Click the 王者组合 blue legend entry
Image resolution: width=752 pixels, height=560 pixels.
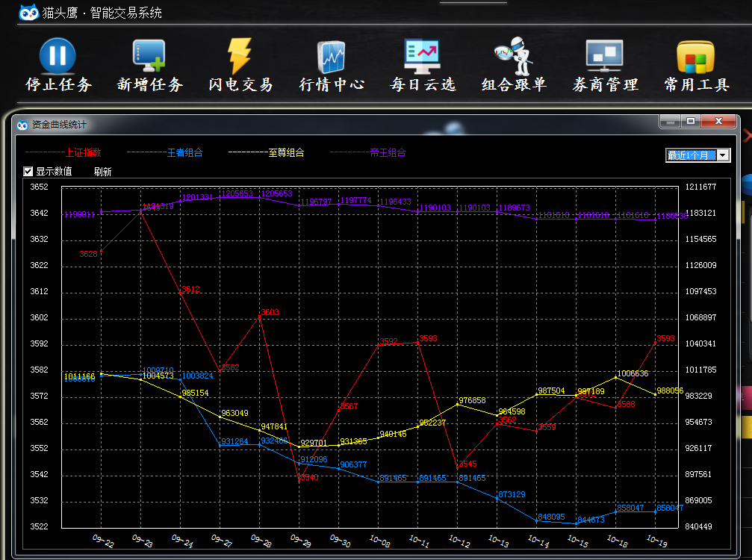coord(184,152)
